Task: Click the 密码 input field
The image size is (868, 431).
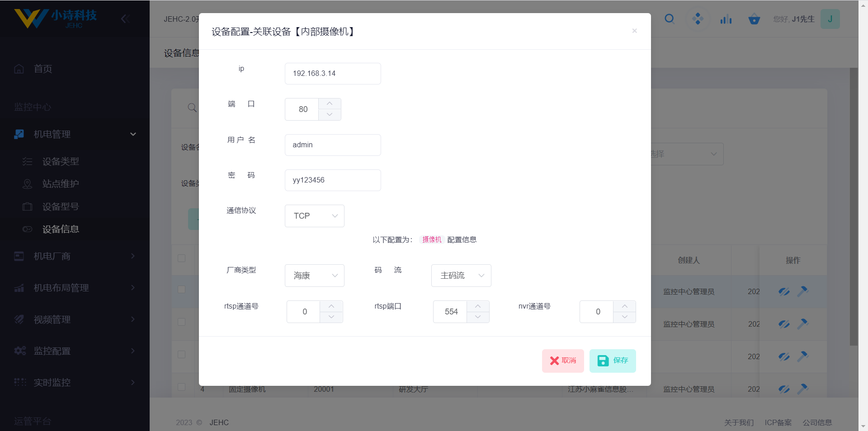Action: point(333,180)
